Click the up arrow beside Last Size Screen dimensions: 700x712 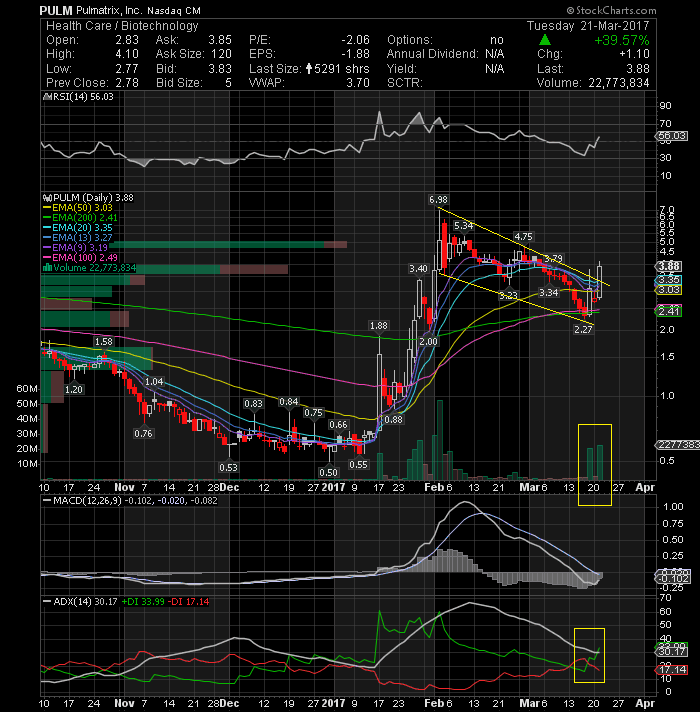309,69
